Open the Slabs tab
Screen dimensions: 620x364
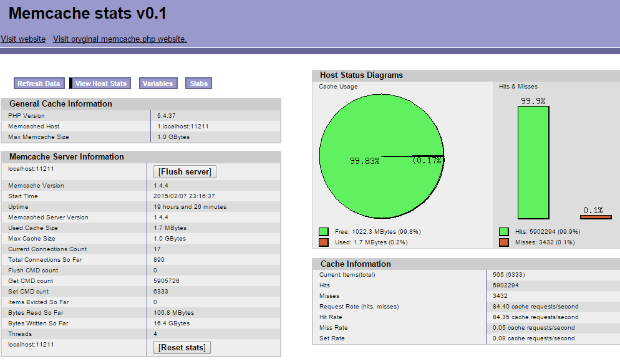click(x=199, y=84)
